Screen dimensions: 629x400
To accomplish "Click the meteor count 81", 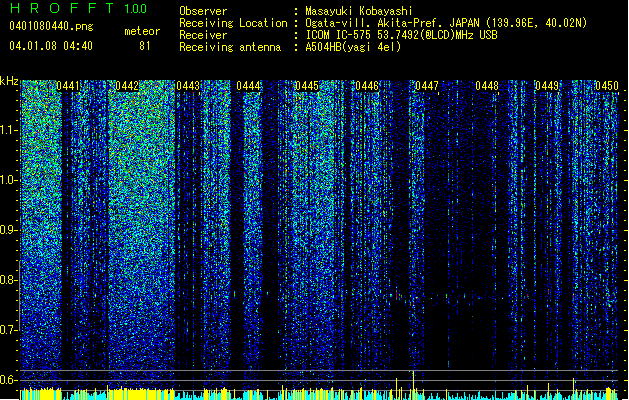I will pyautogui.click(x=144, y=46).
